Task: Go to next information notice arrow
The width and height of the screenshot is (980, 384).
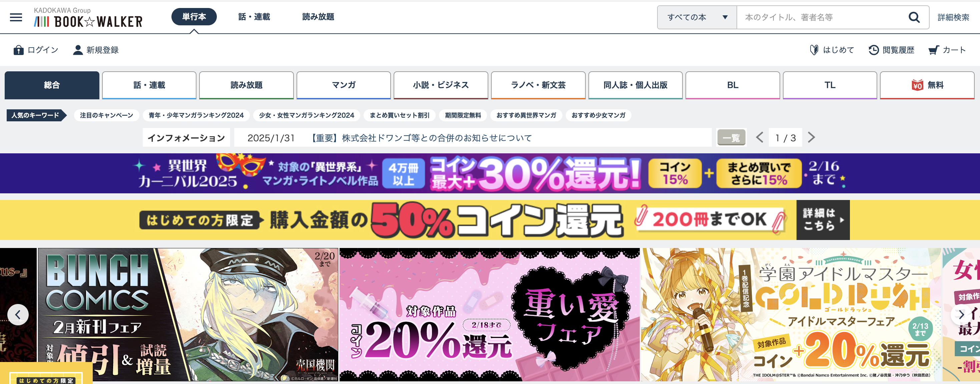Action: [x=811, y=137]
